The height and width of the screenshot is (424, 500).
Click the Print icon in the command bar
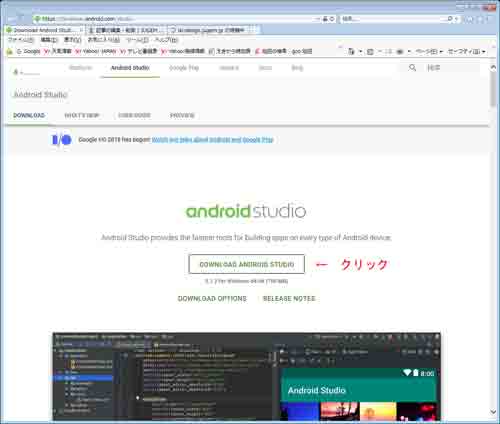click(x=400, y=52)
